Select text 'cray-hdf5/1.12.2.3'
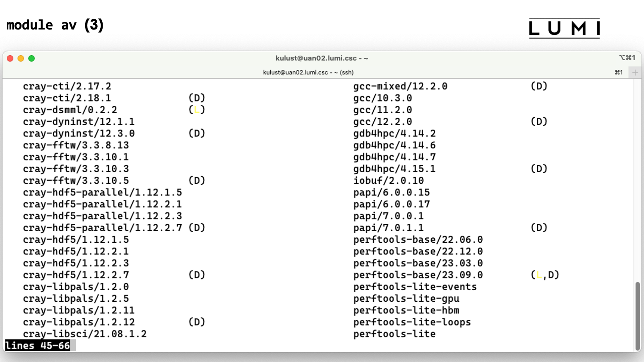 point(76,263)
